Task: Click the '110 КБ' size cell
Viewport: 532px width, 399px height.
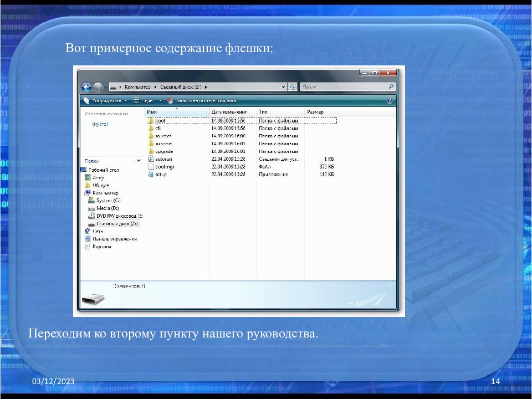Action: (326, 175)
